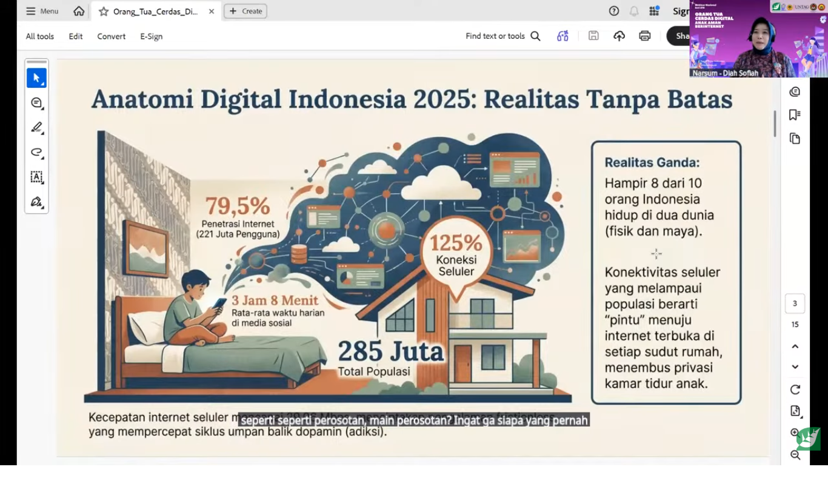Click the cloud upload icon
Viewport: 828px width, 504px height.
tap(619, 36)
